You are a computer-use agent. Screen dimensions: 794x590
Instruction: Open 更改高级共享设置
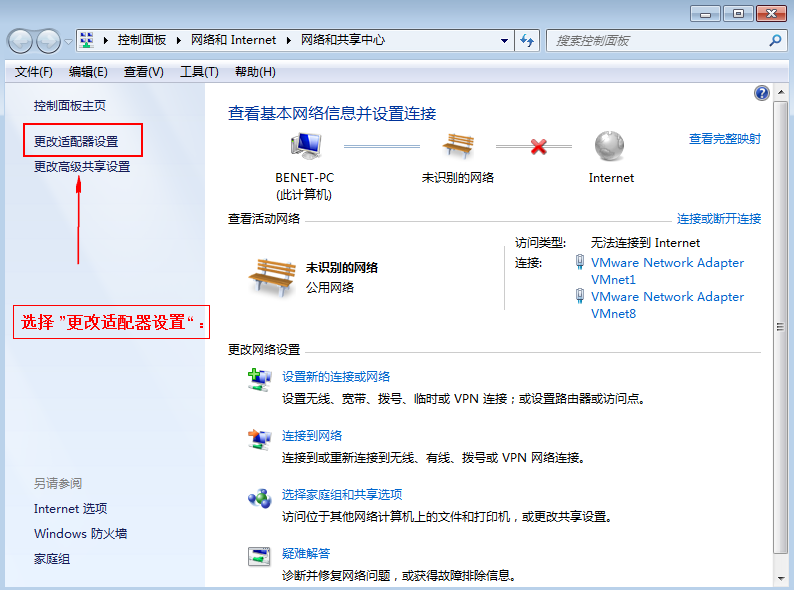82,167
